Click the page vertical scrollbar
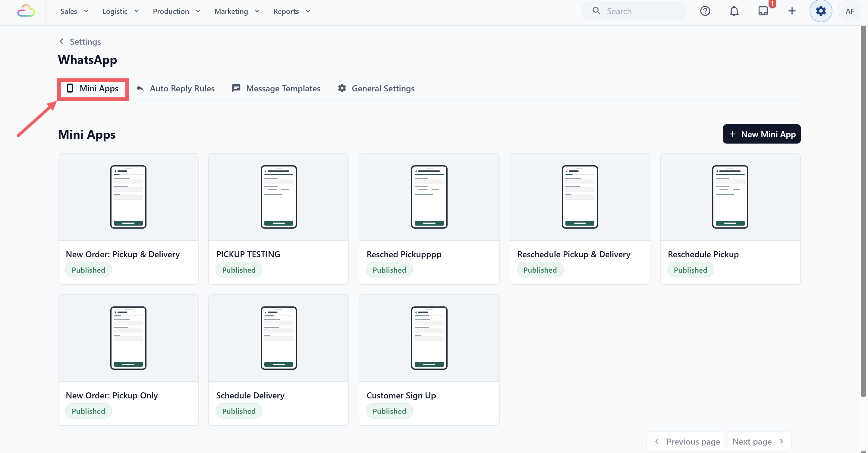 (x=863, y=212)
